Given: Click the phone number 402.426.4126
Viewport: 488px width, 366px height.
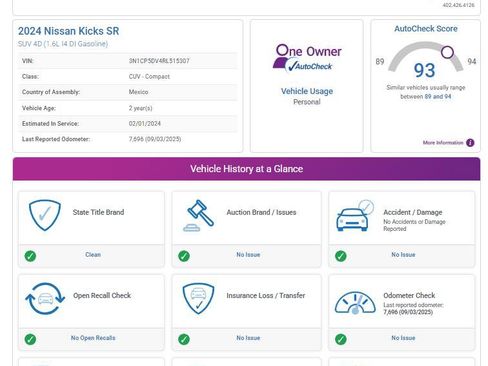Looking at the screenshot, I should [x=458, y=5].
